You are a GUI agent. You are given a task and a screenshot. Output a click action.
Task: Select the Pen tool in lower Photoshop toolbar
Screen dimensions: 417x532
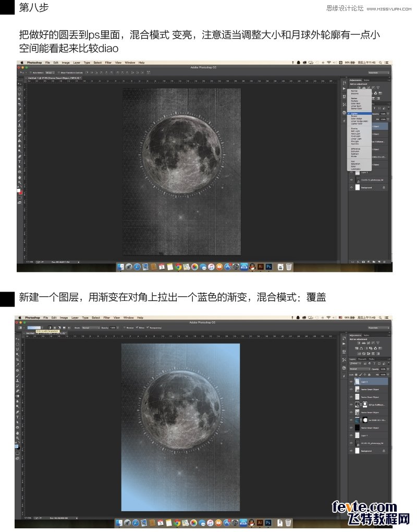click(x=17, y=412)
